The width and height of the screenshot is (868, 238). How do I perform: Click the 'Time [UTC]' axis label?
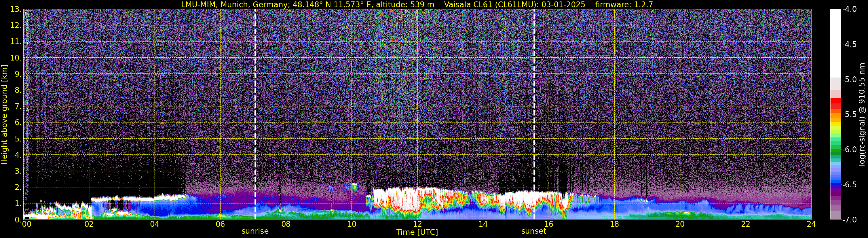pyautogui.click(x=417, y=232)
